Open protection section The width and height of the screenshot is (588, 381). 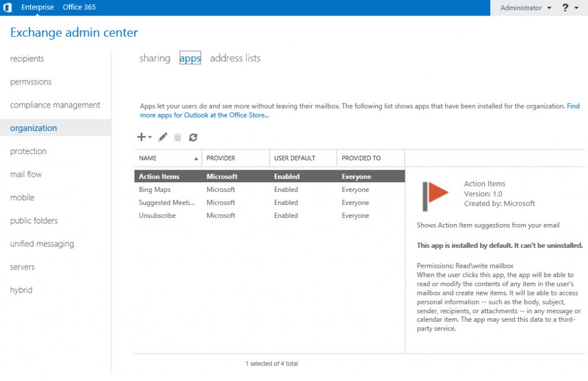pos(29,151)
